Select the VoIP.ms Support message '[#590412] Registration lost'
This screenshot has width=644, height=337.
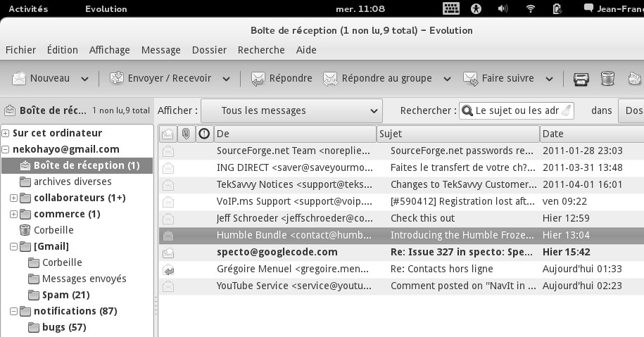401,201
